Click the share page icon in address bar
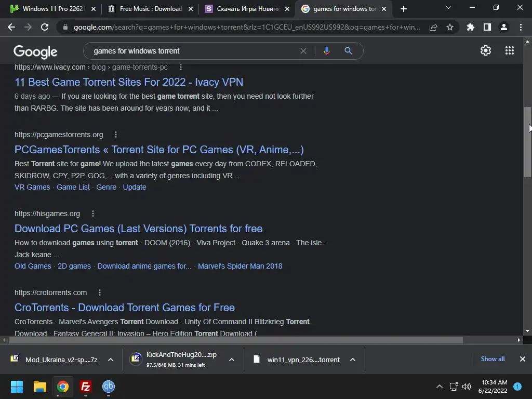Screen dimensions: 532x399 pyautogui.click(x=433, y=28)
